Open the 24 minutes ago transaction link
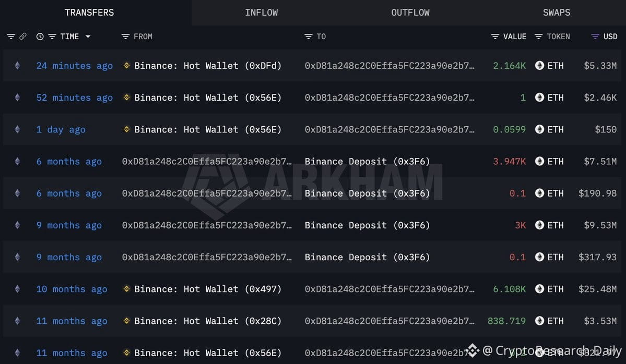 point(74,66)
